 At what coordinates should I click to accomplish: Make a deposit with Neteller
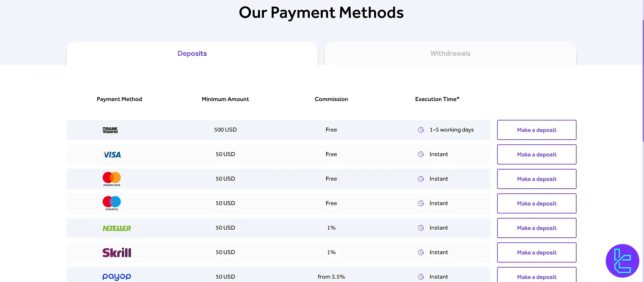[x=537, y=228]
